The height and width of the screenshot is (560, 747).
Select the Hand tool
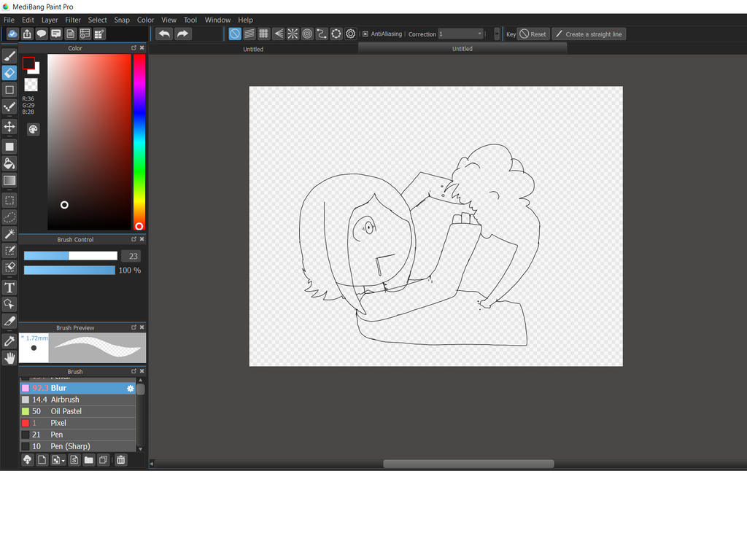9,357
